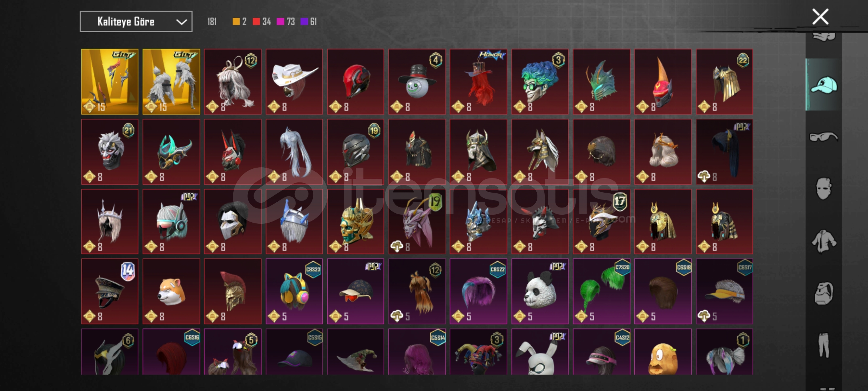Open the headgear cap category

824,85
